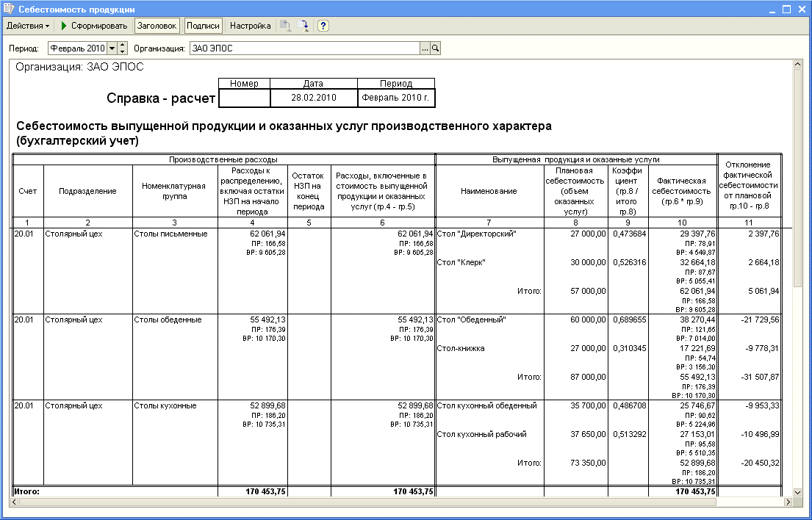Toggle the Подписи button
Viewport: 812px width, 520px height.
point(203,26)
